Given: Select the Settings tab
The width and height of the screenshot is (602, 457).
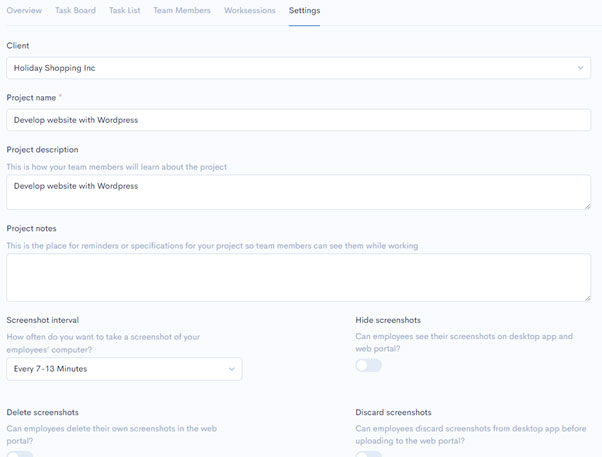Looking at the screenshot, I should point(304,11).
